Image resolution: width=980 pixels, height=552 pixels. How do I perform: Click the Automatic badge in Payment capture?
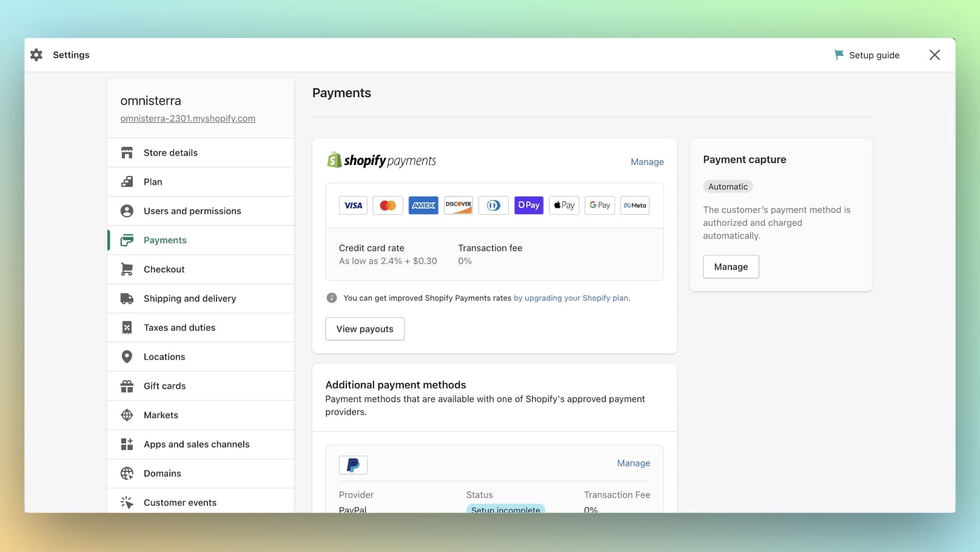728,187
